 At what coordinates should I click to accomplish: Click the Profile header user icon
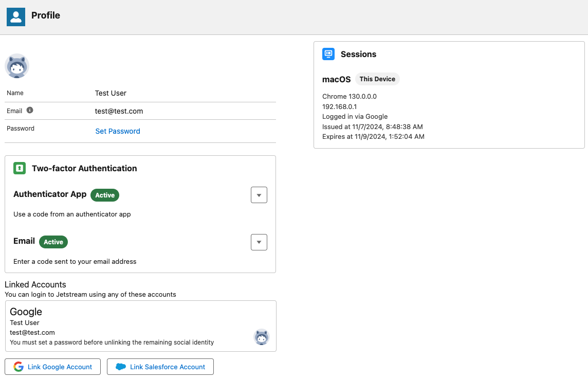click(x=16, y=17)
